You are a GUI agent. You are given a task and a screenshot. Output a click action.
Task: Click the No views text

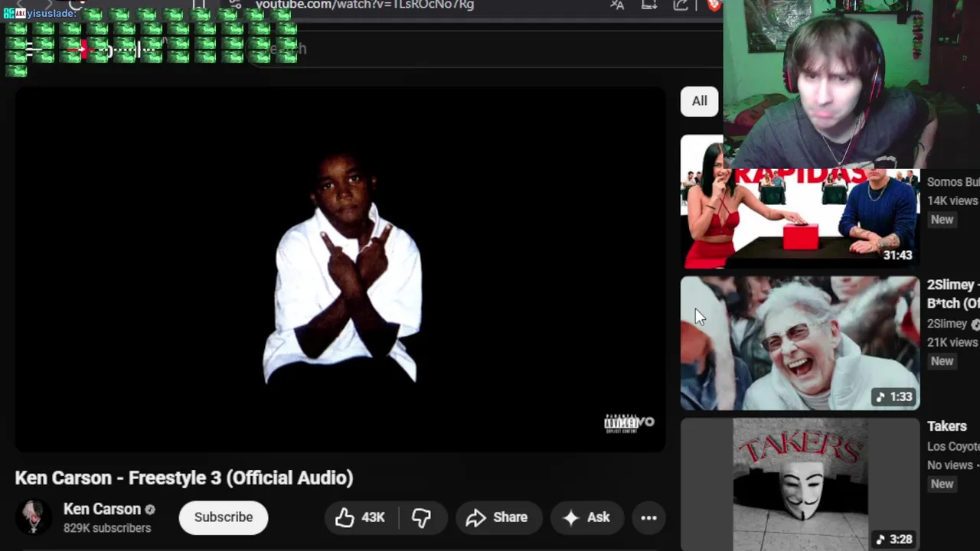coord(950,465)
